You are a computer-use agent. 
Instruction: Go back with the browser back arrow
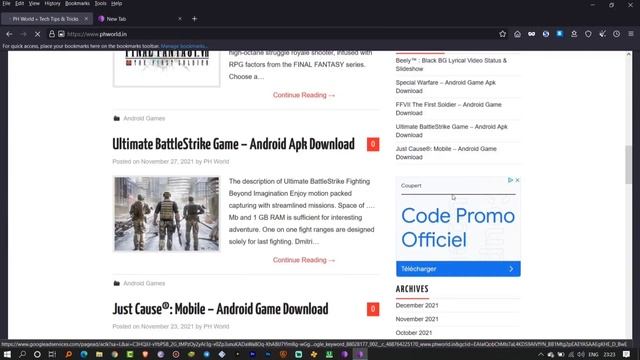[x=9, y=34]
